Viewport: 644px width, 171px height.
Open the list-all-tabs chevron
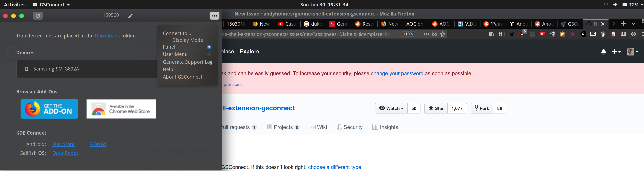(x=634, y=24)
